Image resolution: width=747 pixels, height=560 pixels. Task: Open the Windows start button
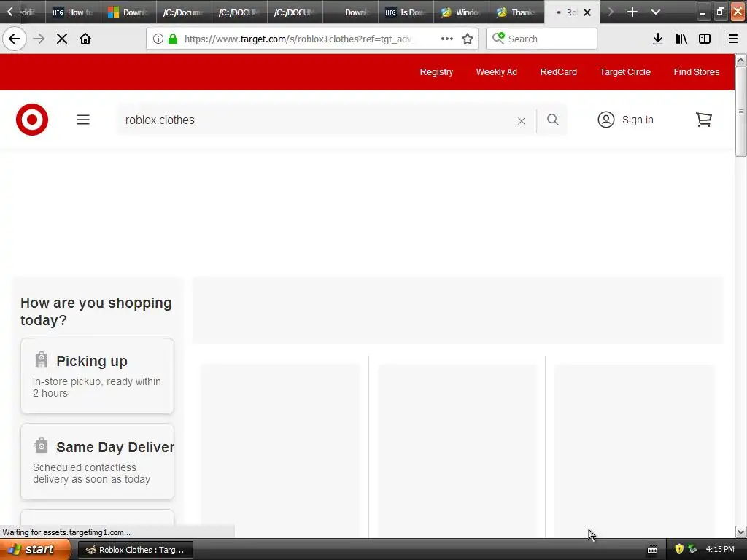coord(35,550)
